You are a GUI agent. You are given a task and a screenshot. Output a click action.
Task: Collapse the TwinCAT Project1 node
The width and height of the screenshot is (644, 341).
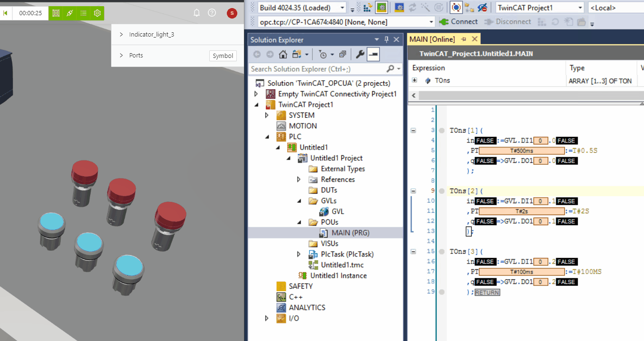[256, 104]
